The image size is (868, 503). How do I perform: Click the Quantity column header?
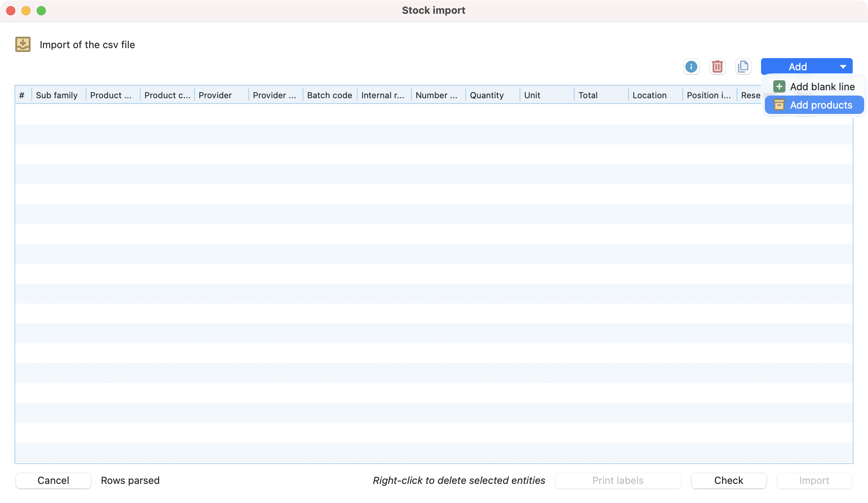[x=487, y=95]
